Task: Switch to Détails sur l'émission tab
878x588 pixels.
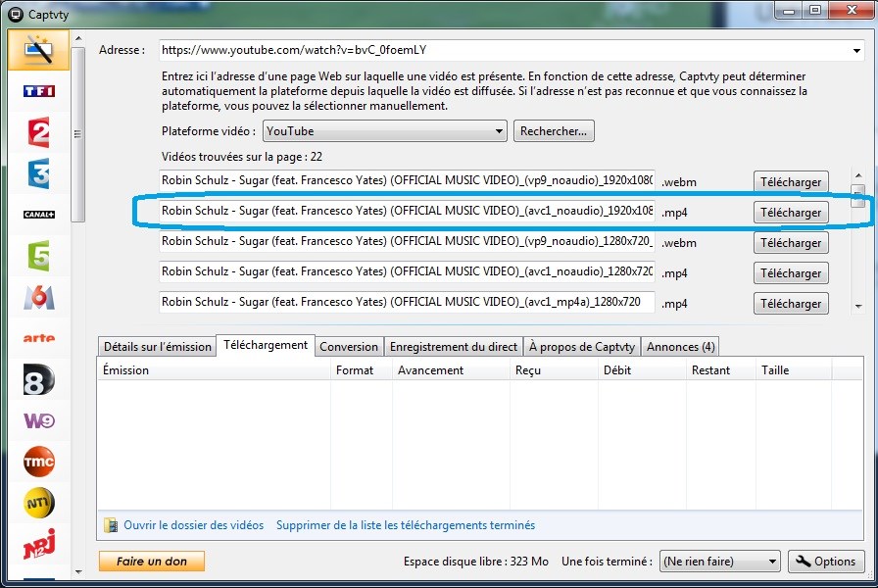Action: coord(158,347)
